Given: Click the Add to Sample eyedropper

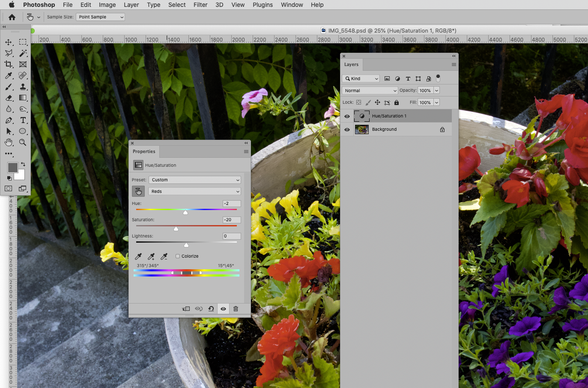Looking at the screenshot, I should click(151, 256).
